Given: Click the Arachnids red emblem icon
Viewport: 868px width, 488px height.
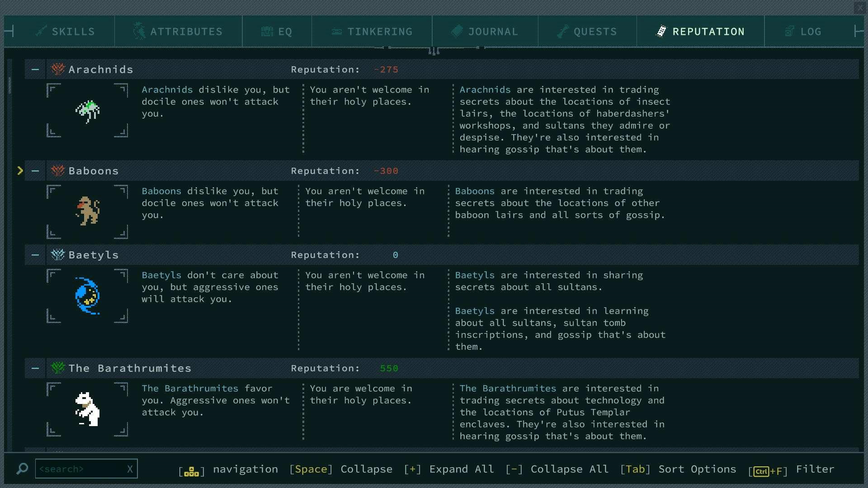Looking at the screenshot, I should pyautogui.click(x=58, y=70).
